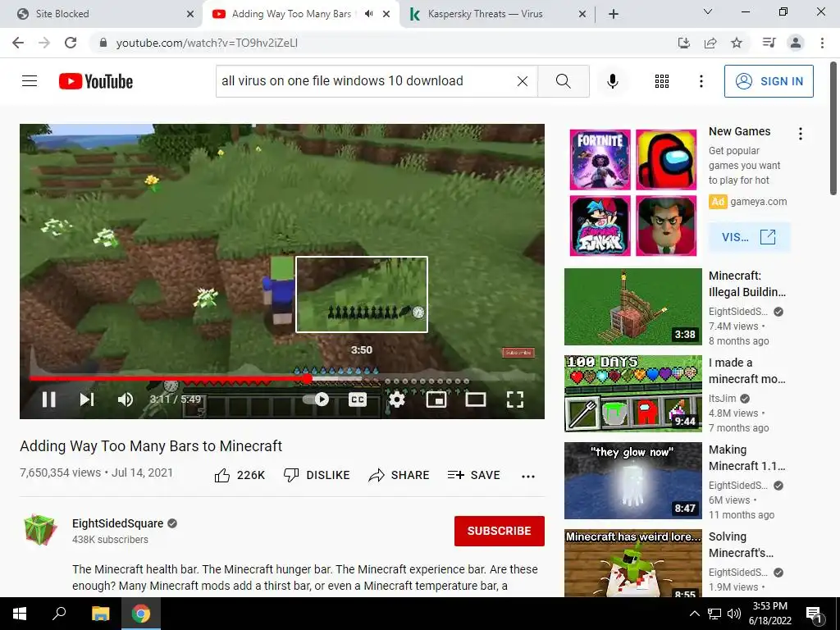Like the video (226K)
This screenshot has height=630, width=840.
pos(240,475)
